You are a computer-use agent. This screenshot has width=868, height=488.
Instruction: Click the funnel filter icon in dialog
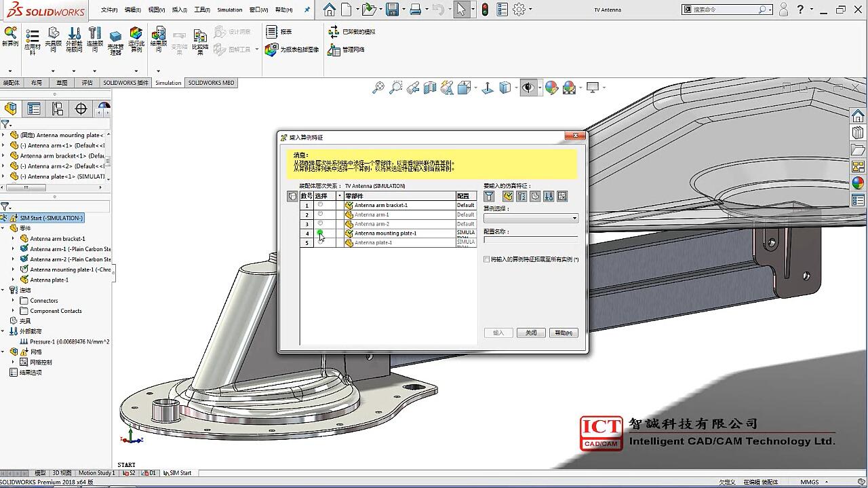pyautogui.click(x=489, y=196)
